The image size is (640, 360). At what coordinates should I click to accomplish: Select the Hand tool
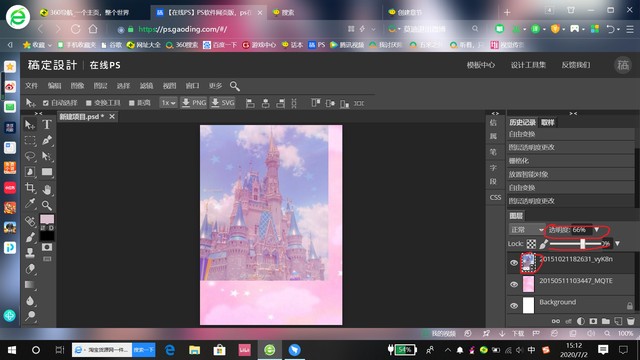47,189
